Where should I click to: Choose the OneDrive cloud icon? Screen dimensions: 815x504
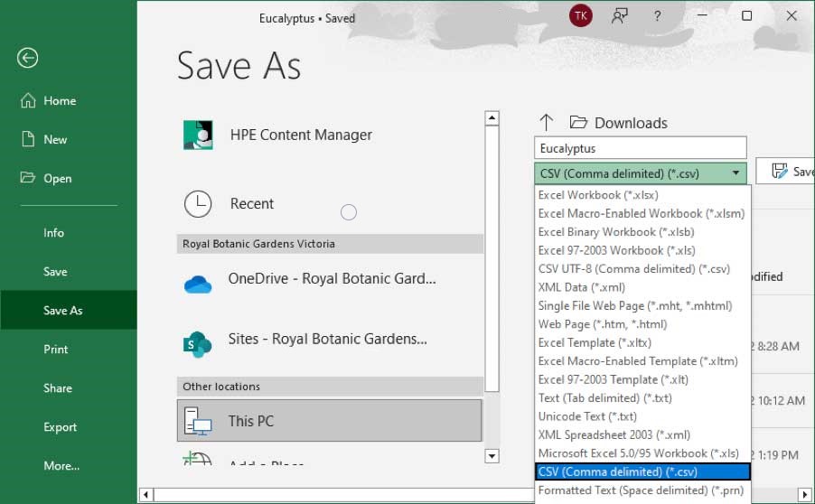coord(197,282)
